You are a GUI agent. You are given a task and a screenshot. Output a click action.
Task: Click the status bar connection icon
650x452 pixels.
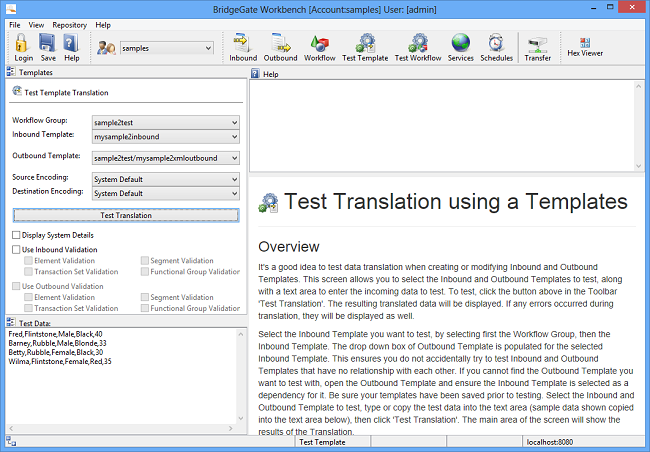click(x=11, y=441)
